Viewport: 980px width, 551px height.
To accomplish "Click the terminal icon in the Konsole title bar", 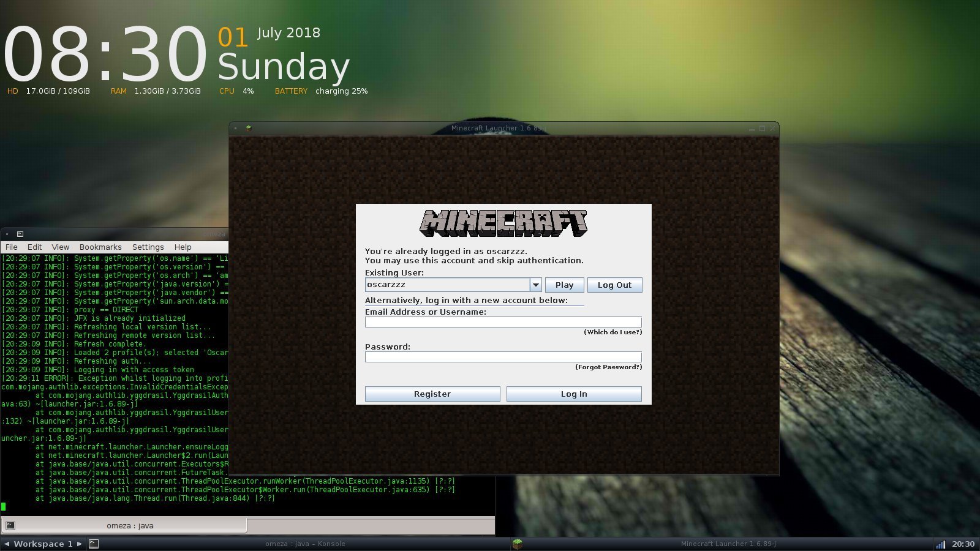I will pyautogui.click(x=20, y=234).
